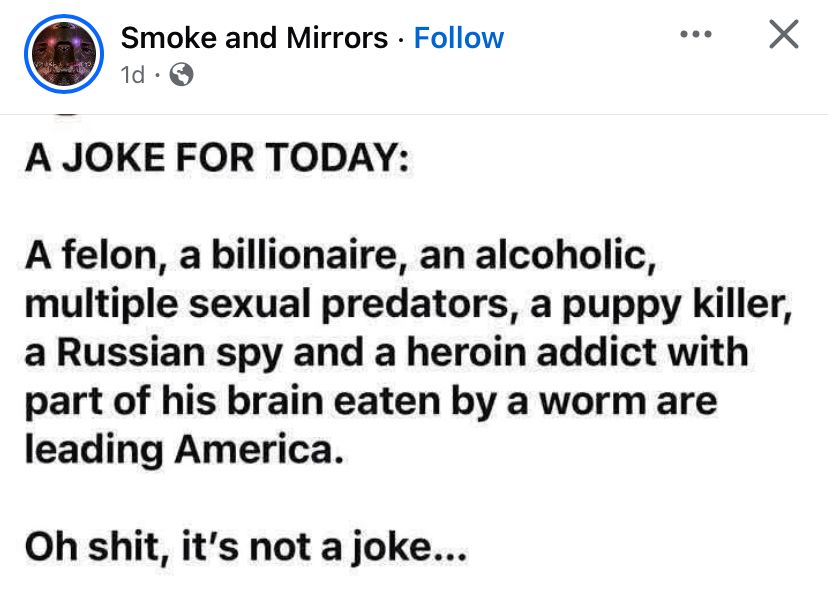
Task: Click the globe public-audience icon
Action: pyautogui.click(x=181, y=74)
